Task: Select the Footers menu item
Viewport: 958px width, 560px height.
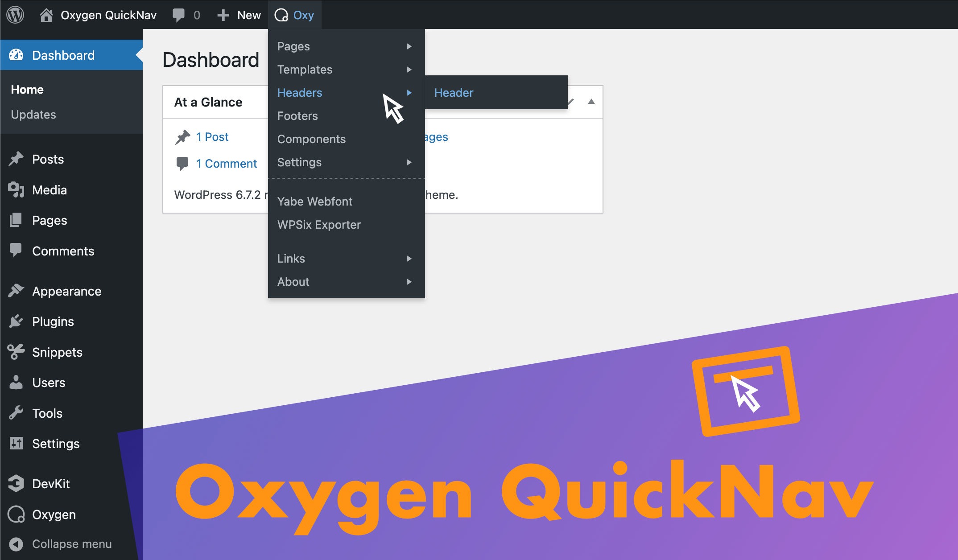Action: click(297, 115)
